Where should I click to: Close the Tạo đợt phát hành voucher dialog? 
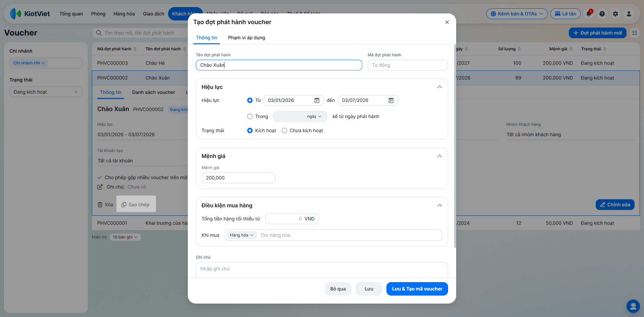(x=447, y=22)
